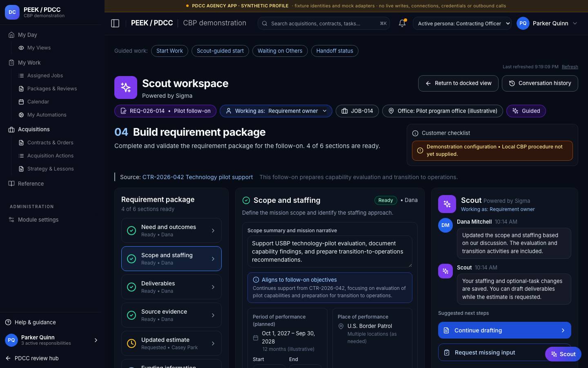Viewport: 588px width, 368px height.
Task: Expand the Need and outcomes section chevron
Action: point(213,231)
